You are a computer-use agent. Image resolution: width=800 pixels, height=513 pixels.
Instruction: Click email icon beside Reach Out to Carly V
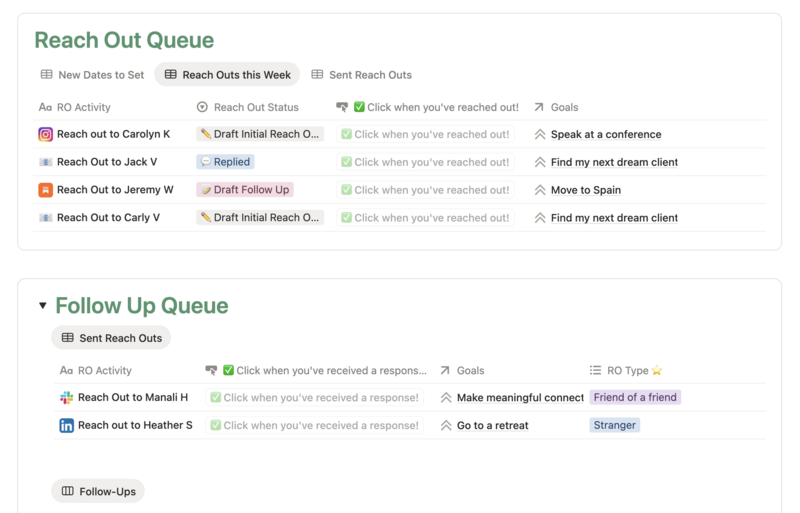pos(45,218)
